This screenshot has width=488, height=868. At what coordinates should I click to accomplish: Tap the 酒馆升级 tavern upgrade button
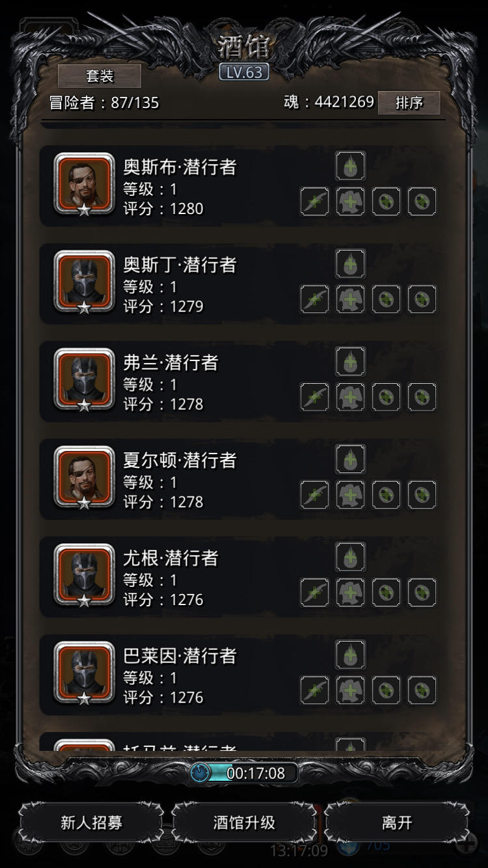(x=244, y=822)
